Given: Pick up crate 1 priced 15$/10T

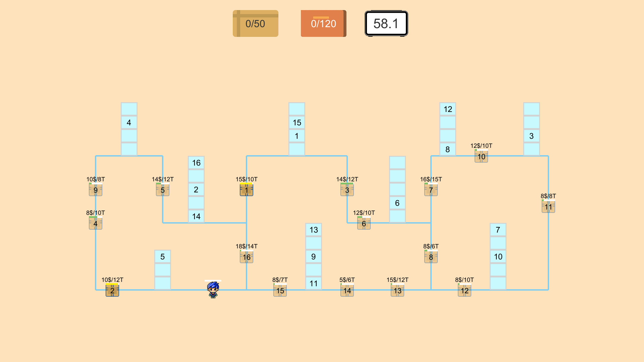Looking at the screenshot, I should click(246, 190).
